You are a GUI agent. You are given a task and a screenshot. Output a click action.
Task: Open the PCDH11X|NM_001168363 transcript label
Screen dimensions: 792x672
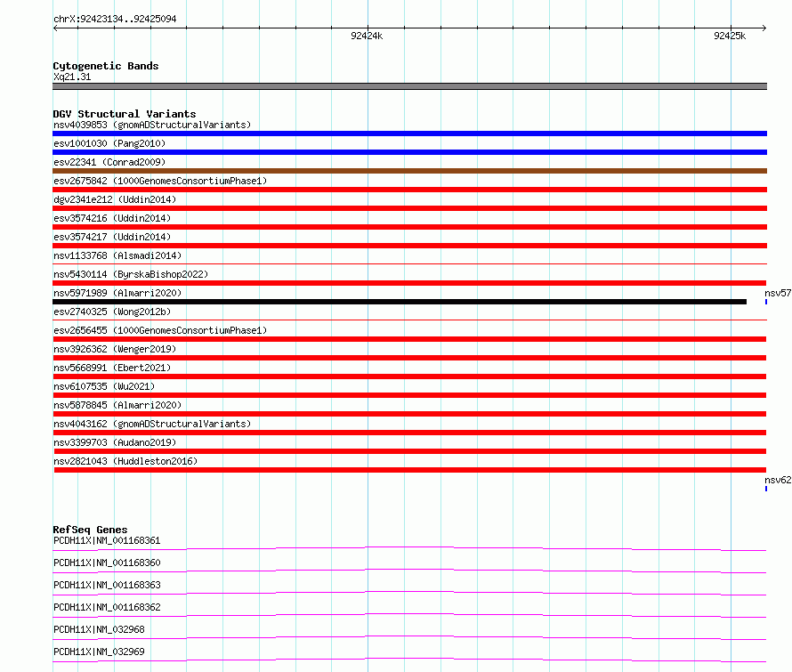point(107,585)
